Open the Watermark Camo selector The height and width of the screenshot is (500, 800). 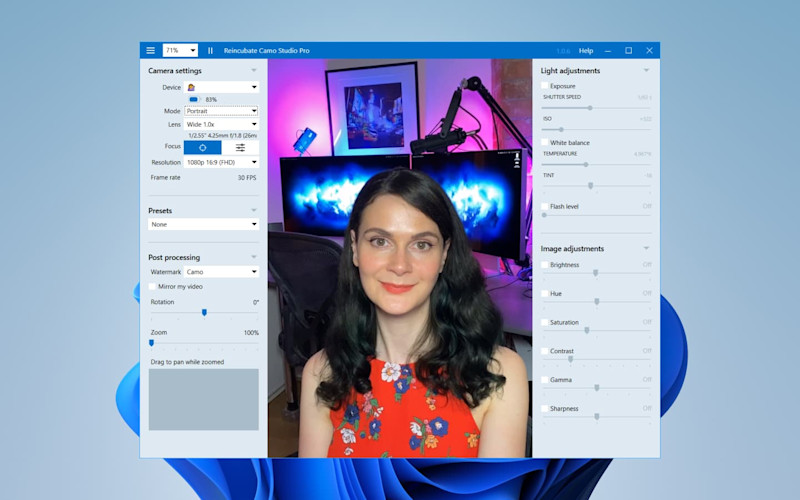point(221,271)
